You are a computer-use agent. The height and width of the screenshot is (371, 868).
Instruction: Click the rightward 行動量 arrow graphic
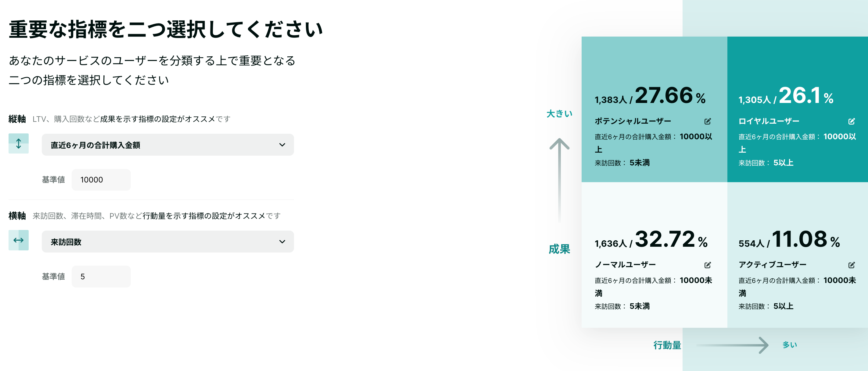pyautogui.click(x=733, y=345)
